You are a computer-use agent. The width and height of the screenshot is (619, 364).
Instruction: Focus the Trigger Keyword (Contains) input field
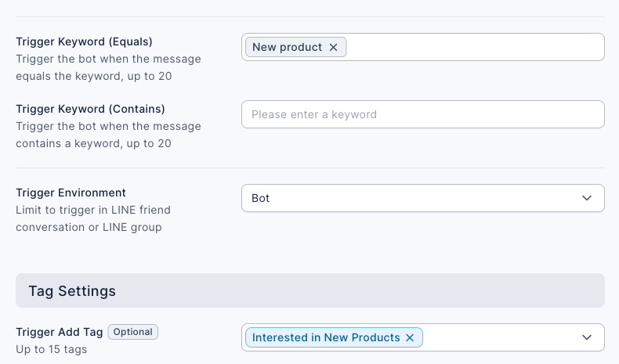coord(423,114)
